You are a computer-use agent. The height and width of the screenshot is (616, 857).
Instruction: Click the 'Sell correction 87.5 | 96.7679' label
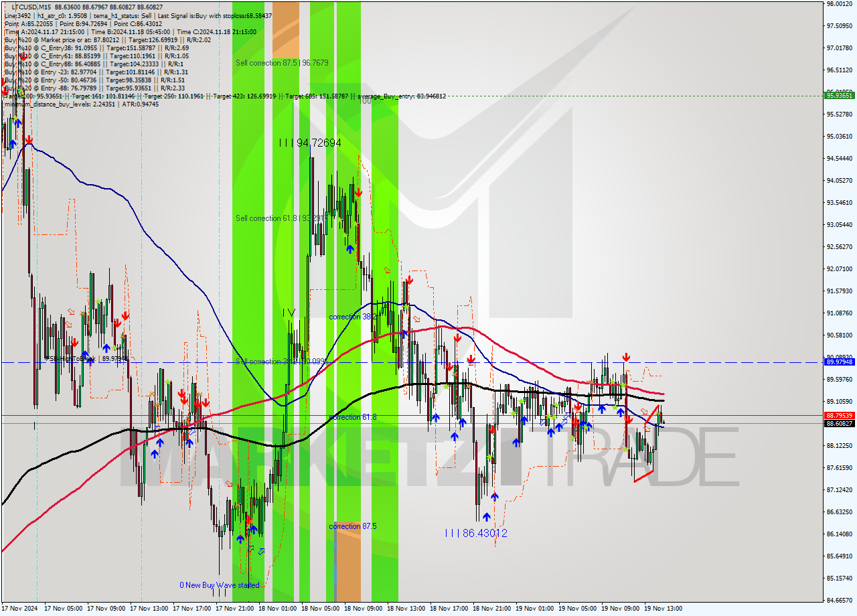[x=282, y=62]
